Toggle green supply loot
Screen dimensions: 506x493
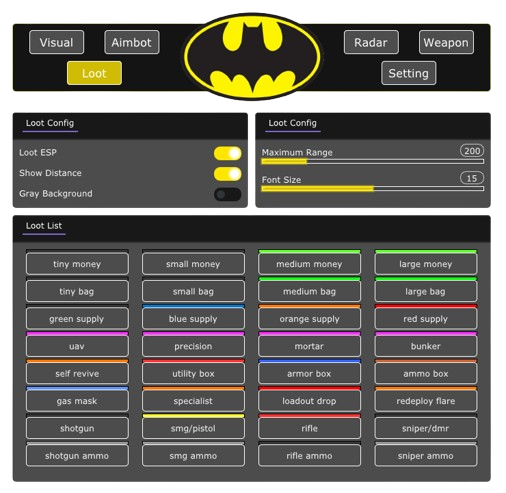click(77, 319)
